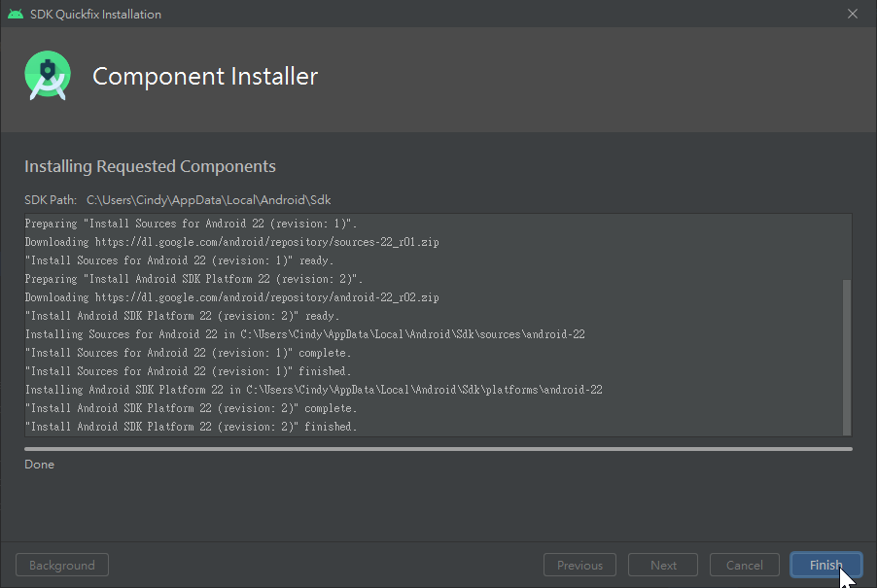The height and width of the screenshot is (588, 877).
Task: Click 'Installing Sources for Android 22' path line
Action: (305, 334)
